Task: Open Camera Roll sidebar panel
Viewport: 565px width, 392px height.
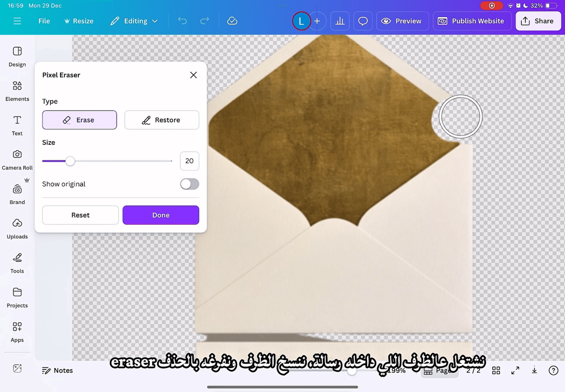Action: [17, 160]
